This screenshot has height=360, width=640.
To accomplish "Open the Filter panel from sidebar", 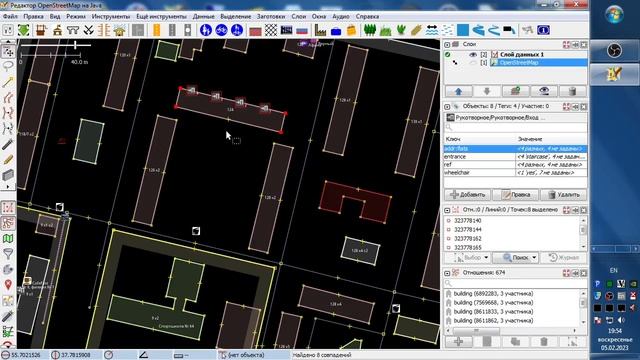I will click(8, 253).
